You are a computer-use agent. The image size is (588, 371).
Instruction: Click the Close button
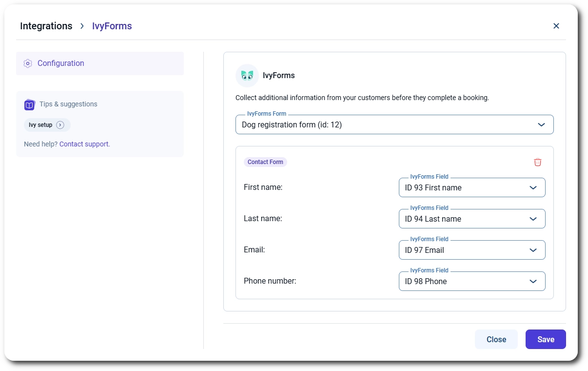point(496,339)
